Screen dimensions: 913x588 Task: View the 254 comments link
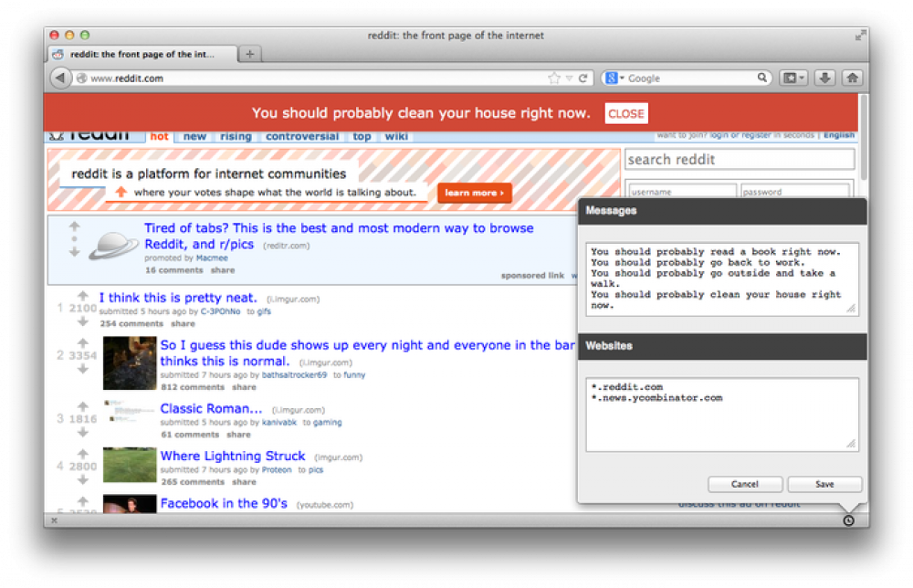[x=131, y=324]
